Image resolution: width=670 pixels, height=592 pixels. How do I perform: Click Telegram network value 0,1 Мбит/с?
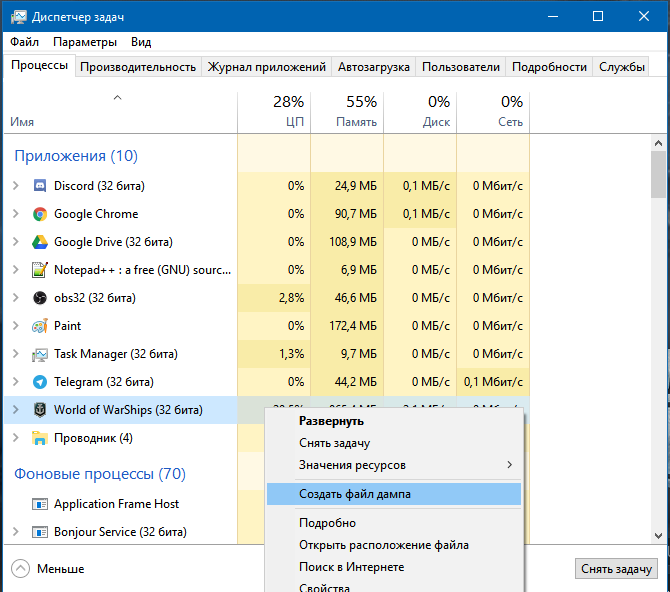493,382
